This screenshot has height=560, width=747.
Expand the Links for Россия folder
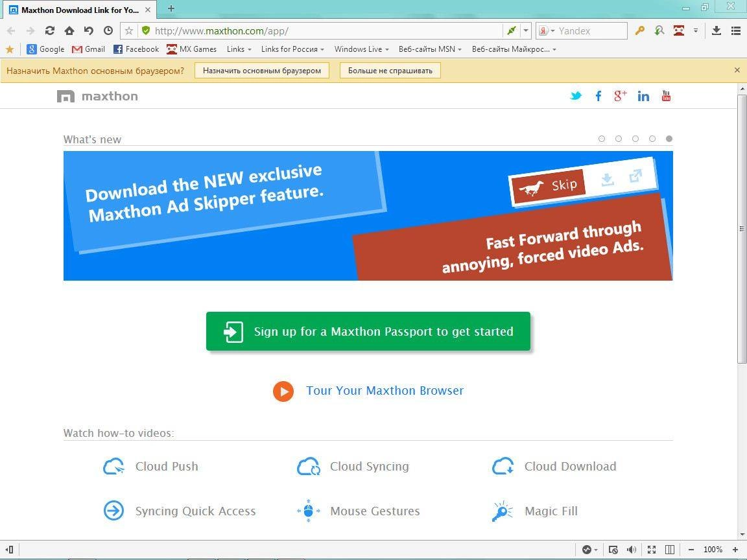coord(292,49)
